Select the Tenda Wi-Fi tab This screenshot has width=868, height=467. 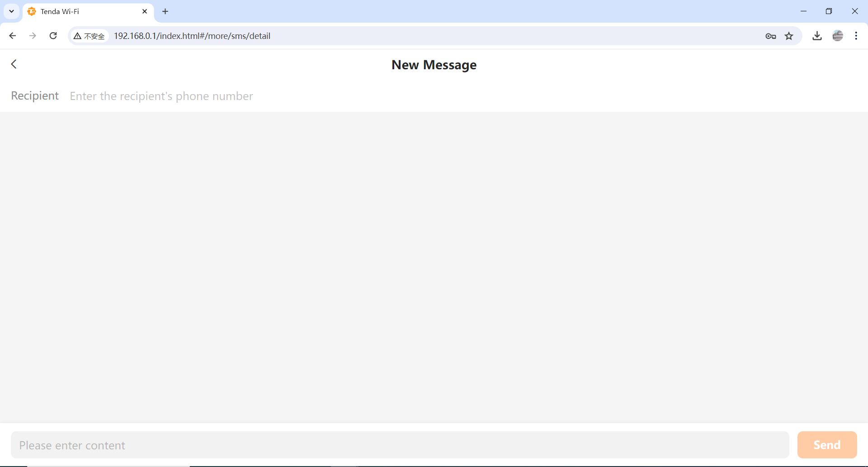click(81, 12)
